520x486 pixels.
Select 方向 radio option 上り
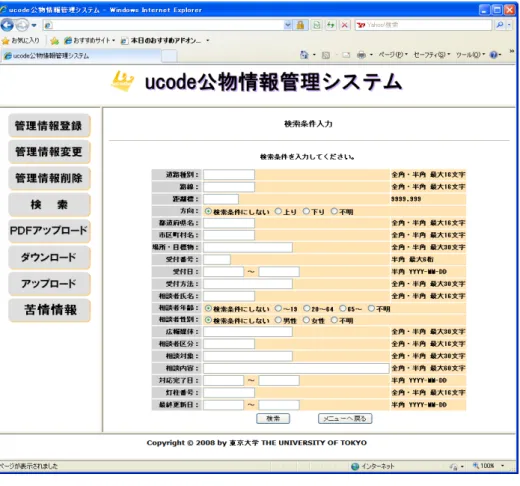pyautogui.click(x=278, y=211)
